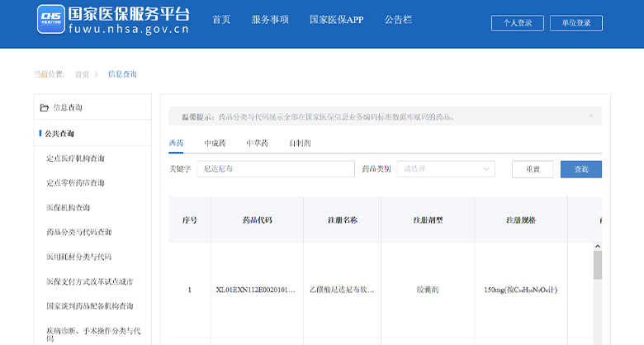Dismiss the 温馨提示 notice with the X
The image size is (644, 345).
click(590, 116)
